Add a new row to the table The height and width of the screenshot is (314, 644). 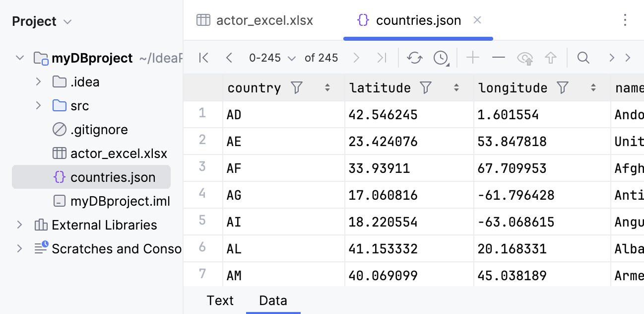[x=472, y=58]
